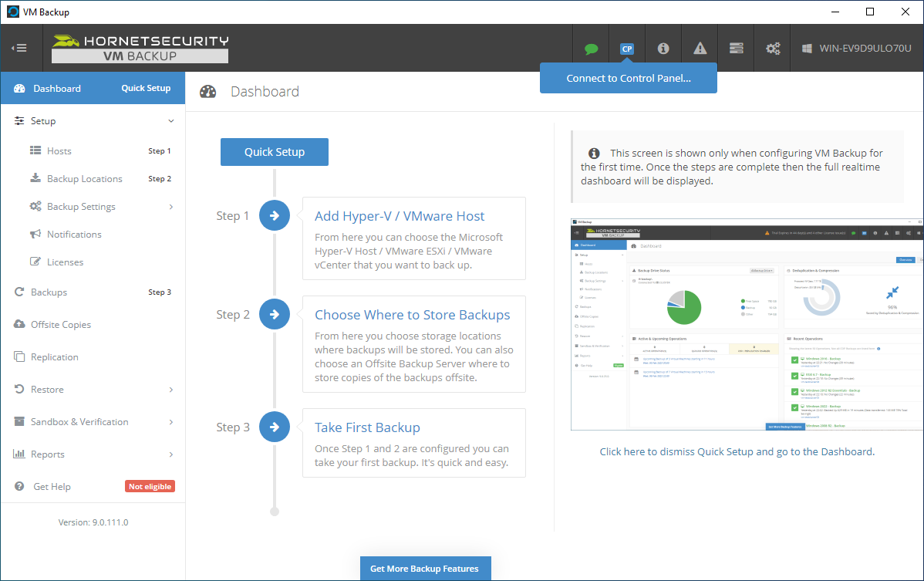Click host name WIN-EV9D9ULO70U
The image size is (924, 581).
[x=865, y=49]
